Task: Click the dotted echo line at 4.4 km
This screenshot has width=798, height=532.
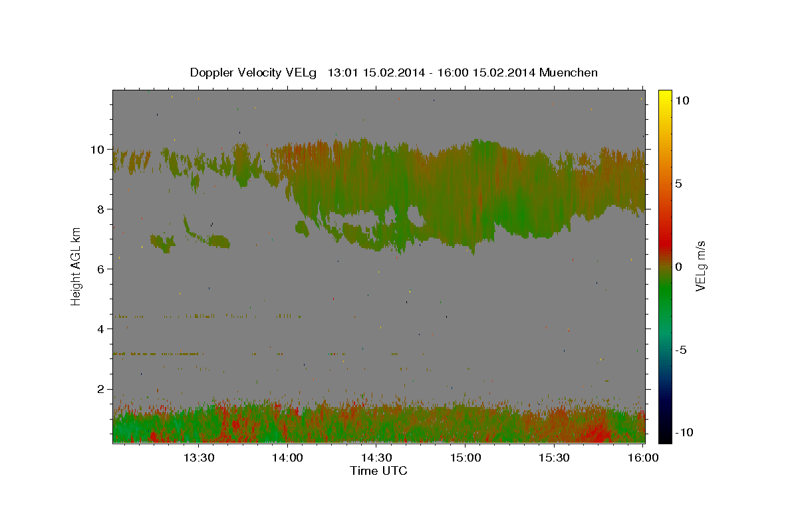Action: click(x=206, y=316)
